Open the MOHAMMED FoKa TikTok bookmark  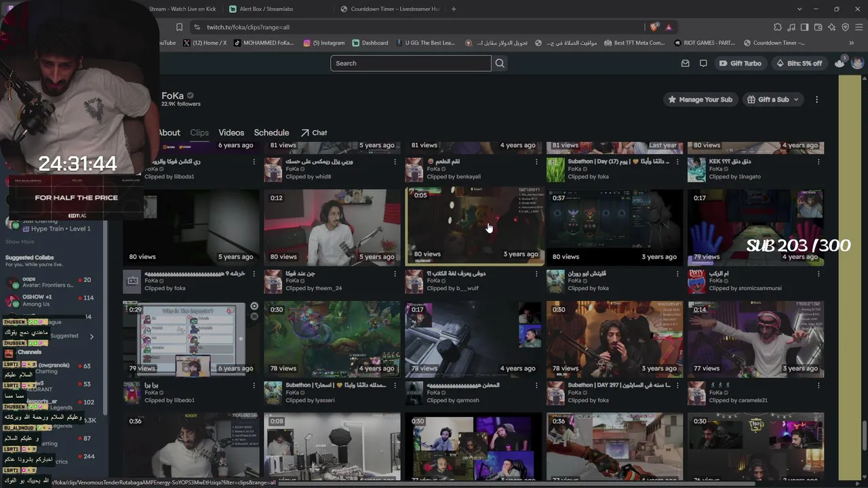coord(264,43)
